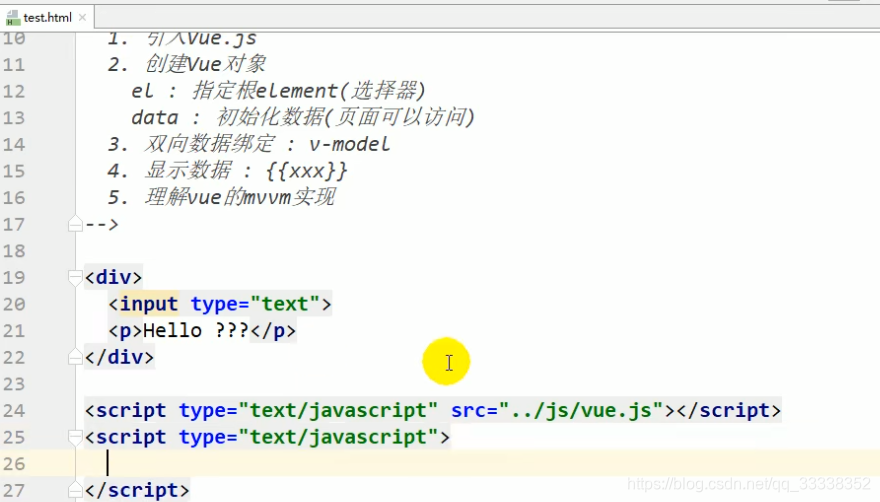
Task: Click the HTML file icon on test.html tab
Action: [12, 18]
